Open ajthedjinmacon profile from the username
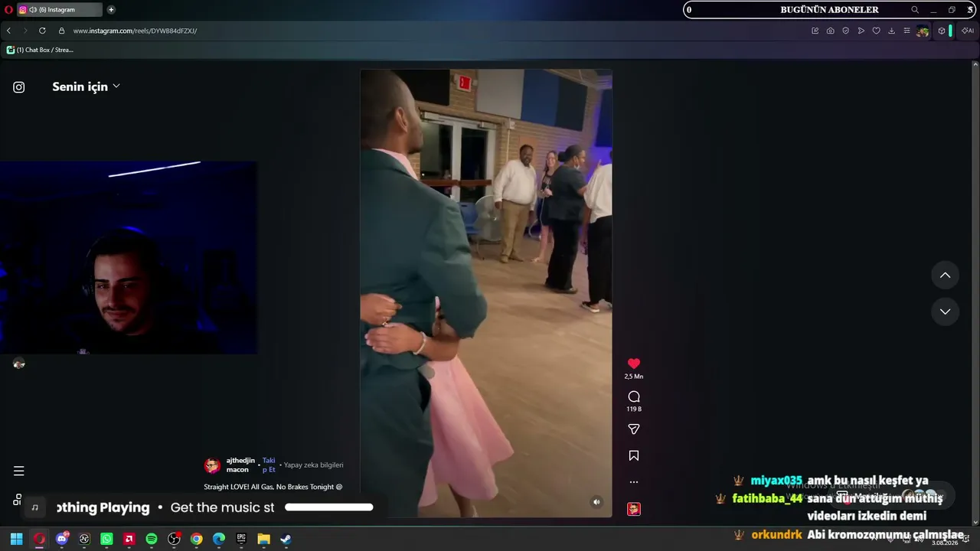980x551 pixels. (240, 465)
